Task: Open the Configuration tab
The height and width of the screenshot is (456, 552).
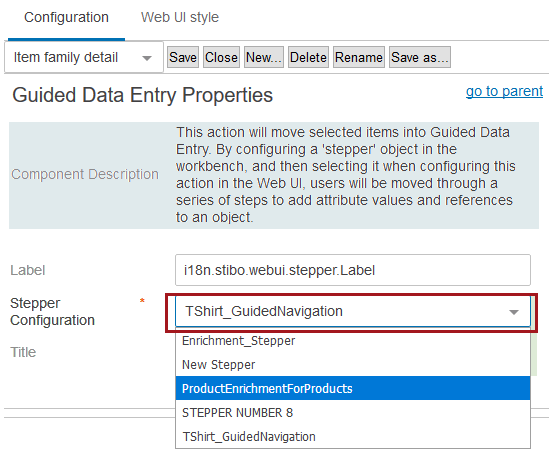Action: click(66, 18)
